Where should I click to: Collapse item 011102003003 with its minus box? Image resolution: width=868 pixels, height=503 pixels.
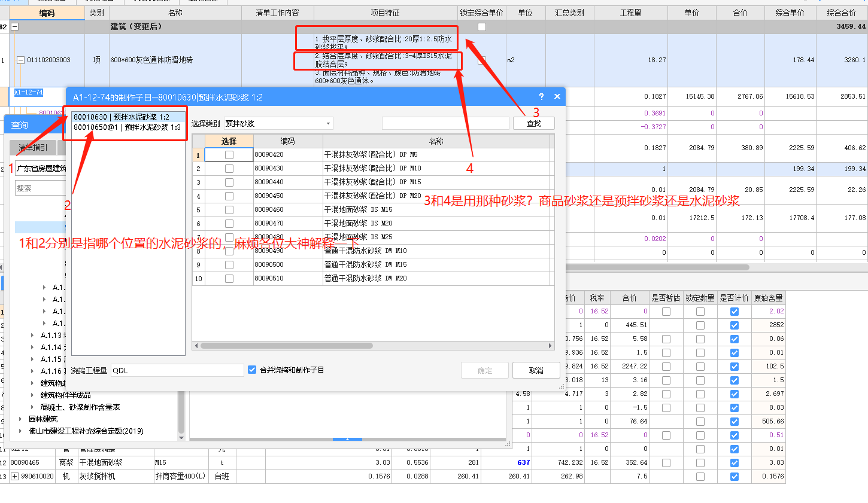click(x=20, y=60)
